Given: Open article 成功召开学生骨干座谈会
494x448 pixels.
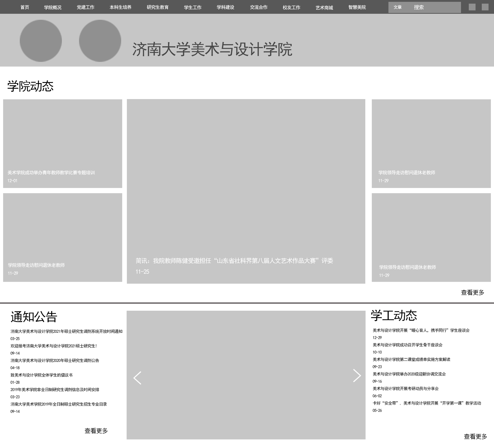Looking at the screenshot, I should tap(407, 345).
